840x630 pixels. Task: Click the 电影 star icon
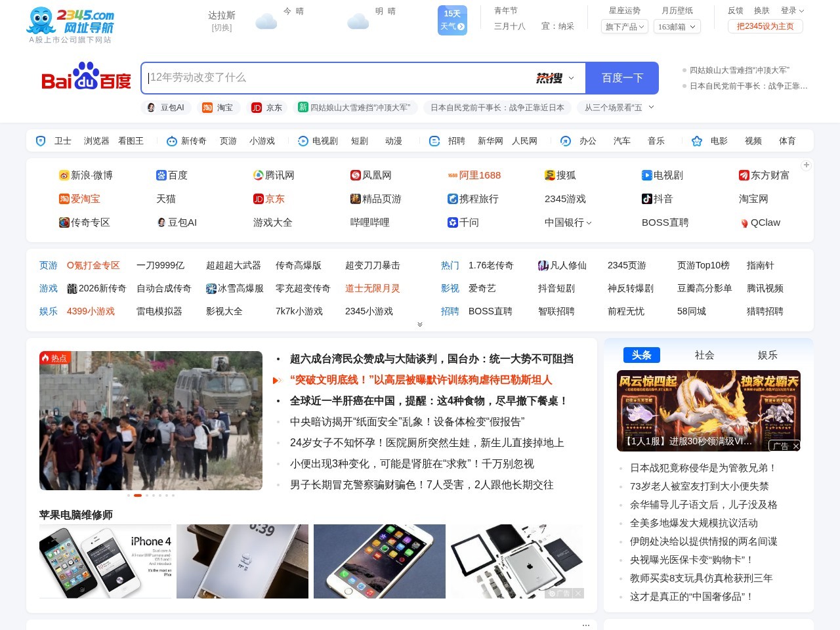[697, 141]
